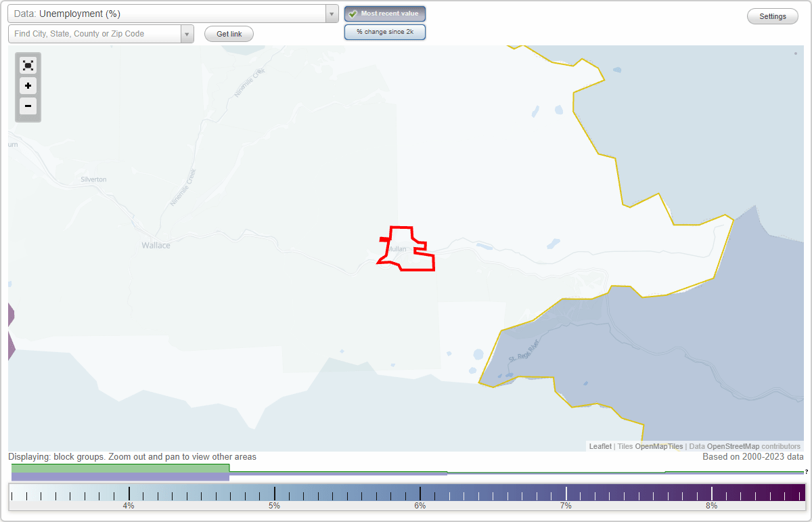Zoom in with the plus button
Screen dimensions: 812x522
(28, 86)
